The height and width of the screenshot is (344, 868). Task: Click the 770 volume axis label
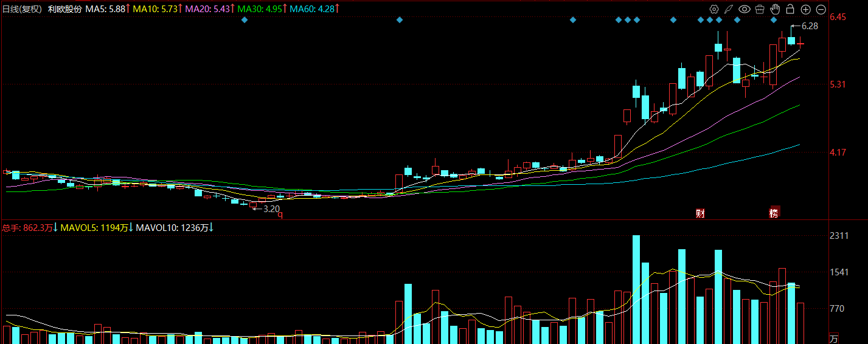837,309
